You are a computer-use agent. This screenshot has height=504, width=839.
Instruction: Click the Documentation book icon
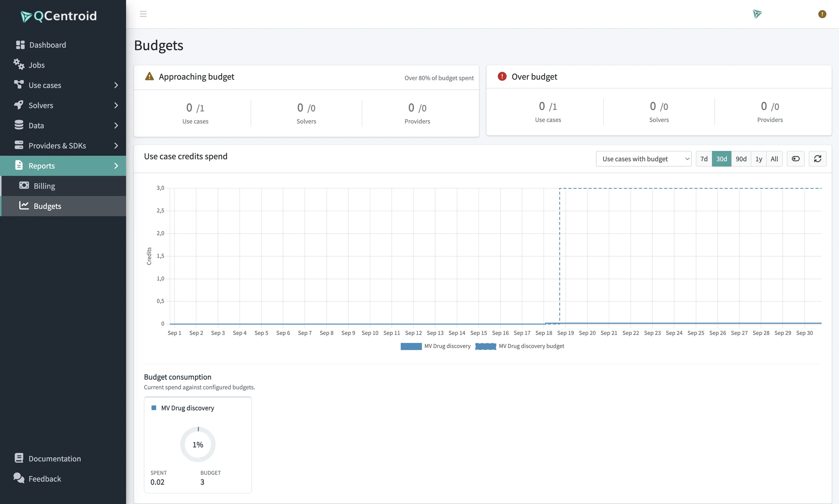[19, 458]
